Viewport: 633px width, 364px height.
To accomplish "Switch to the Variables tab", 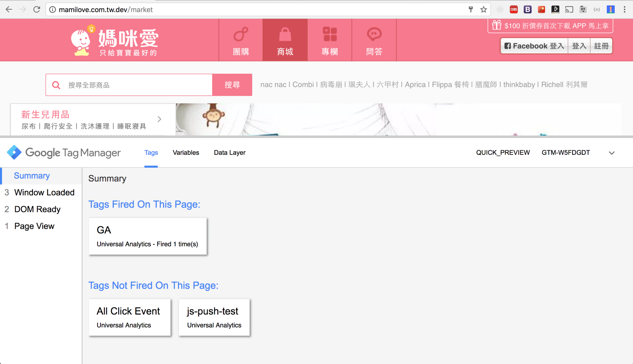I will click(x=186, y=153).
